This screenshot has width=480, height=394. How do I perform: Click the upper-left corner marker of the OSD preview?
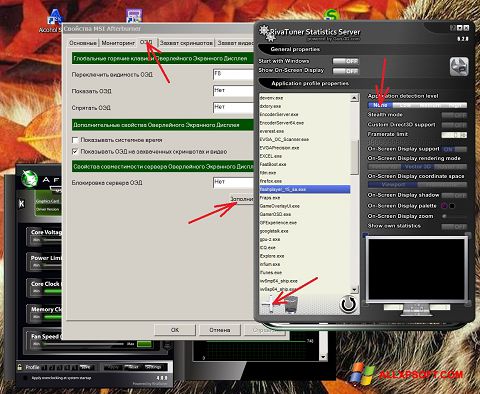pyautogui.click(x=365, y=235)
